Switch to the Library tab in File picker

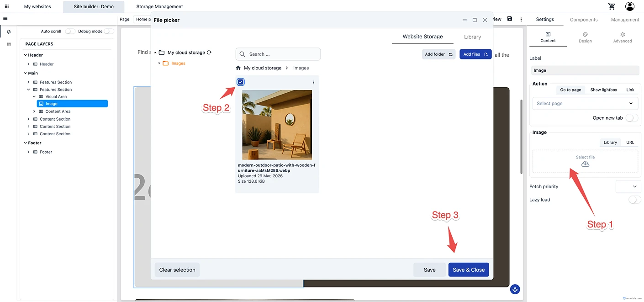[472, 37]
